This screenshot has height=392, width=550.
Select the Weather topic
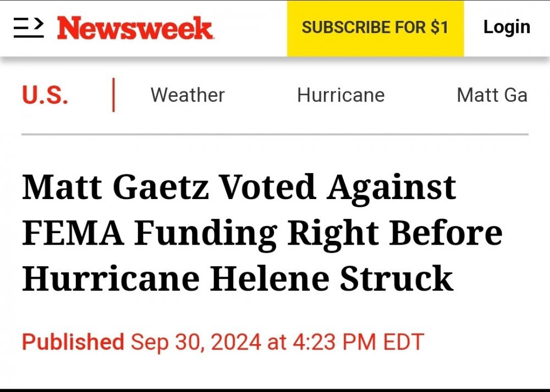[188, 95]
